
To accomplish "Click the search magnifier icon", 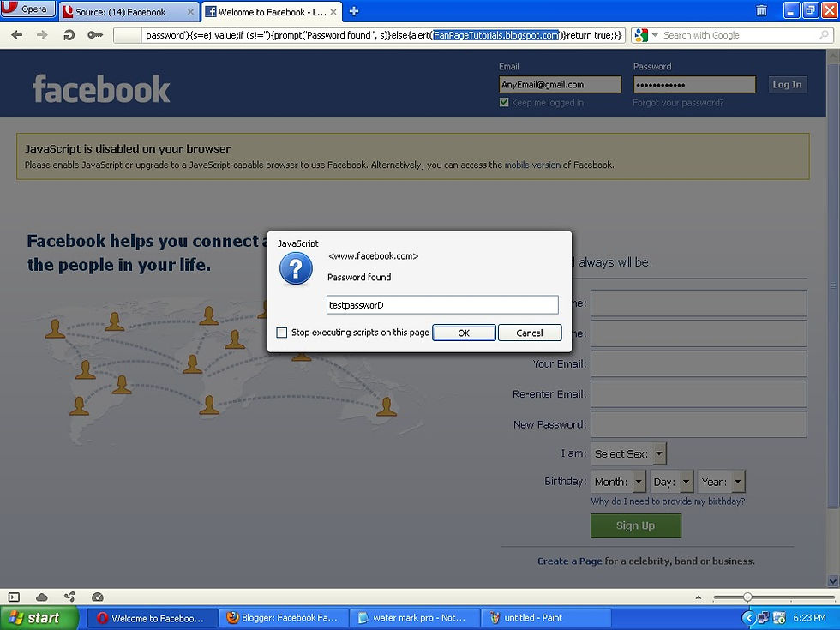I will (824, 35).
